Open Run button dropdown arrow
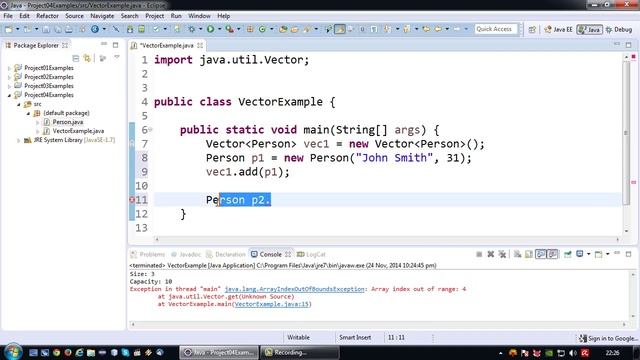Image resolution: width=640 pixels, height=360 pixels. [219, 29]
